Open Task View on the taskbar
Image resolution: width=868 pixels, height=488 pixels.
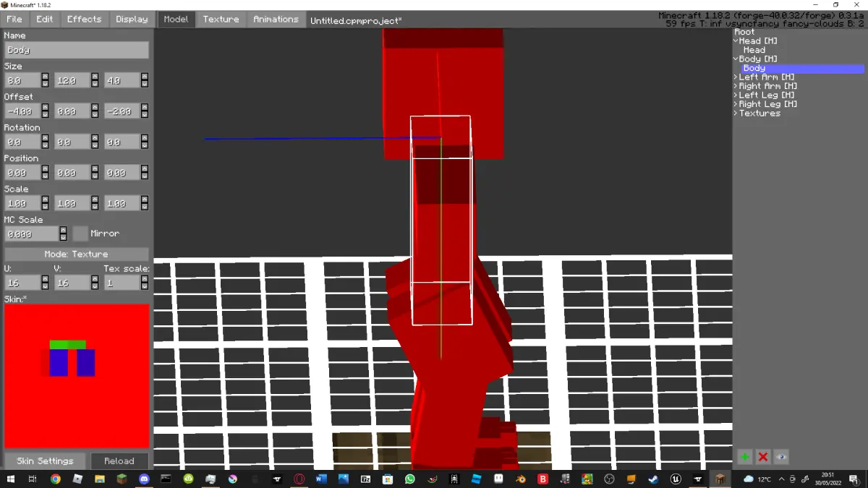[33, 479]
